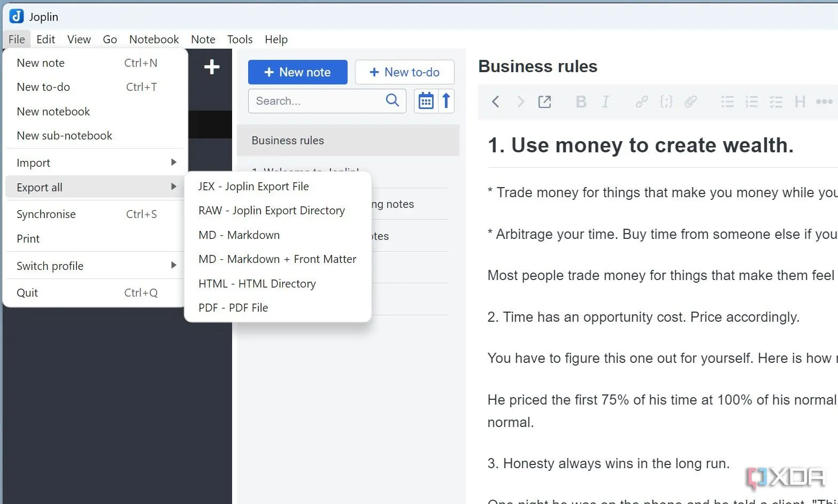Click into the Search notes field
The width and height of the screenshot is (838, 504).
click(x=327, y=100)
